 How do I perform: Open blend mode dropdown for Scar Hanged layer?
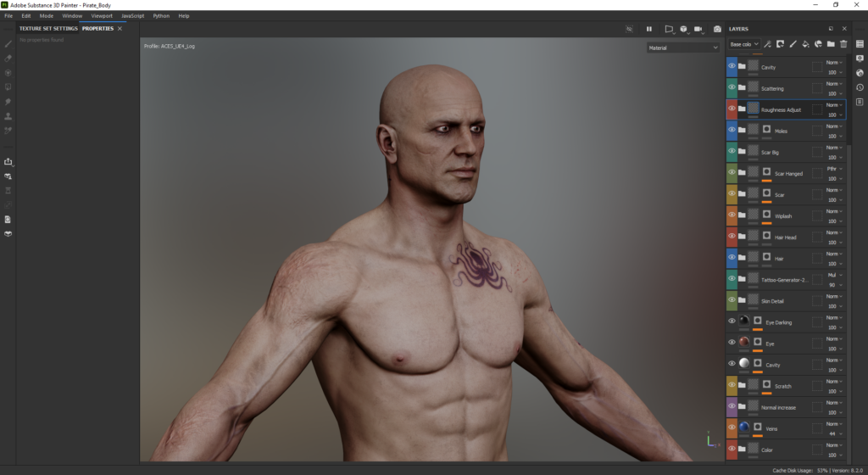(x=834, y=169)
